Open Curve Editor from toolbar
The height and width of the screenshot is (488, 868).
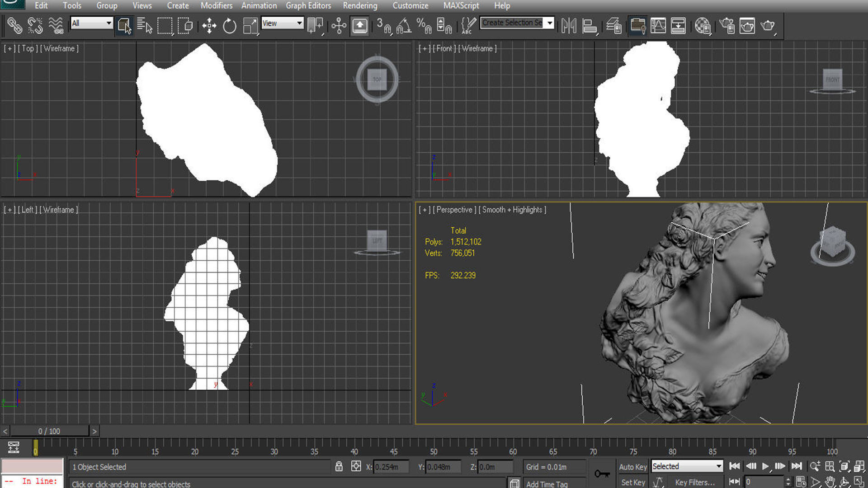pyautogui.click(x=658, y=26)
